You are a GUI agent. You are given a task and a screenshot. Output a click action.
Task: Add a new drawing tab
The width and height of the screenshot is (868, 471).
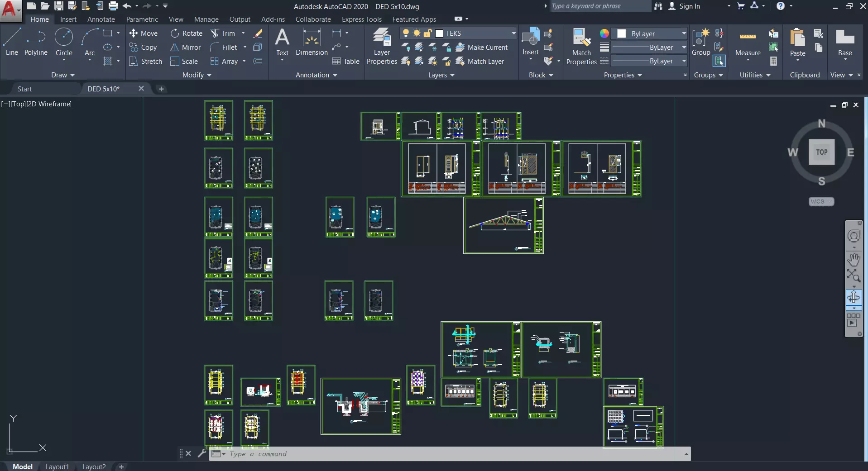coord(161,89)
